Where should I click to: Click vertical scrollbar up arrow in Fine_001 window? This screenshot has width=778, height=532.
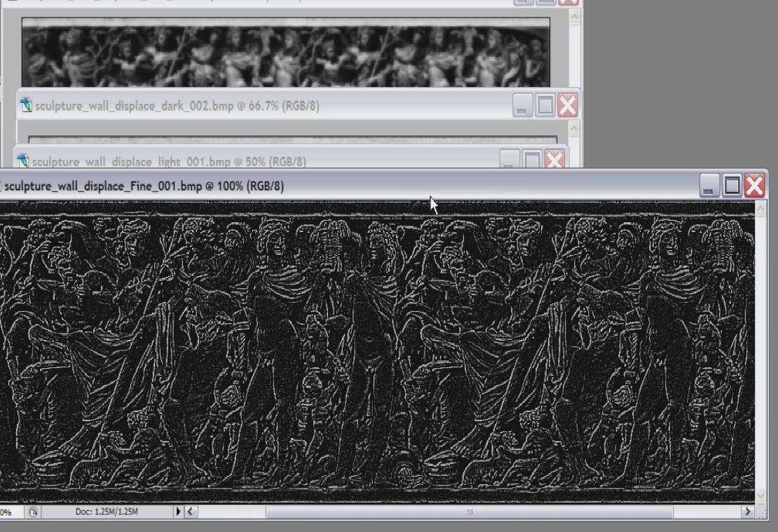760,208
